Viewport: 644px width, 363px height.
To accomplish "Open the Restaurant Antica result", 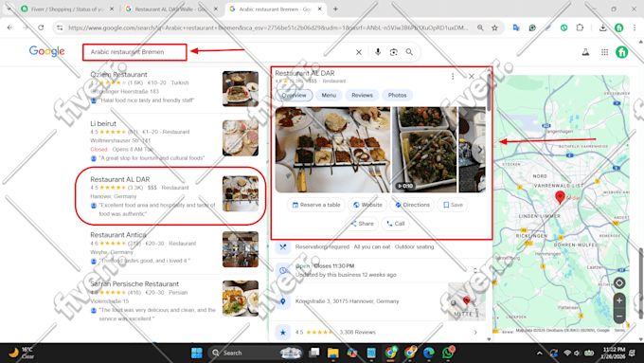I will [x=118, y=235].
